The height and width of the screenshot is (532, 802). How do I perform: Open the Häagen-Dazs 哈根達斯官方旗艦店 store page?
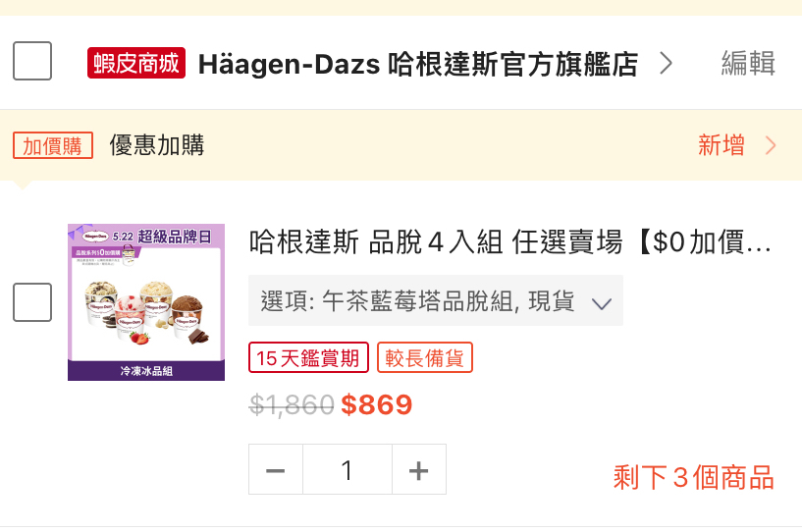[418, 64]
